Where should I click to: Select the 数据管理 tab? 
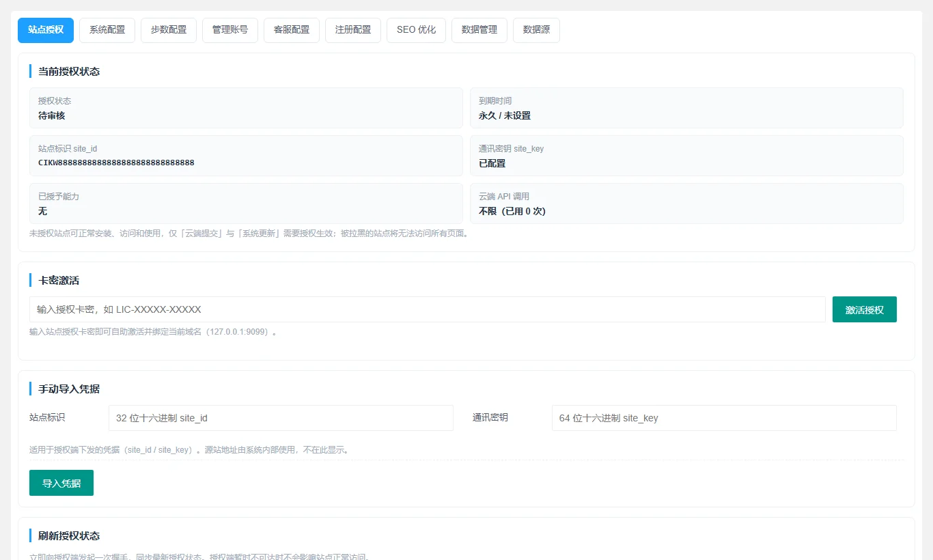479,30
